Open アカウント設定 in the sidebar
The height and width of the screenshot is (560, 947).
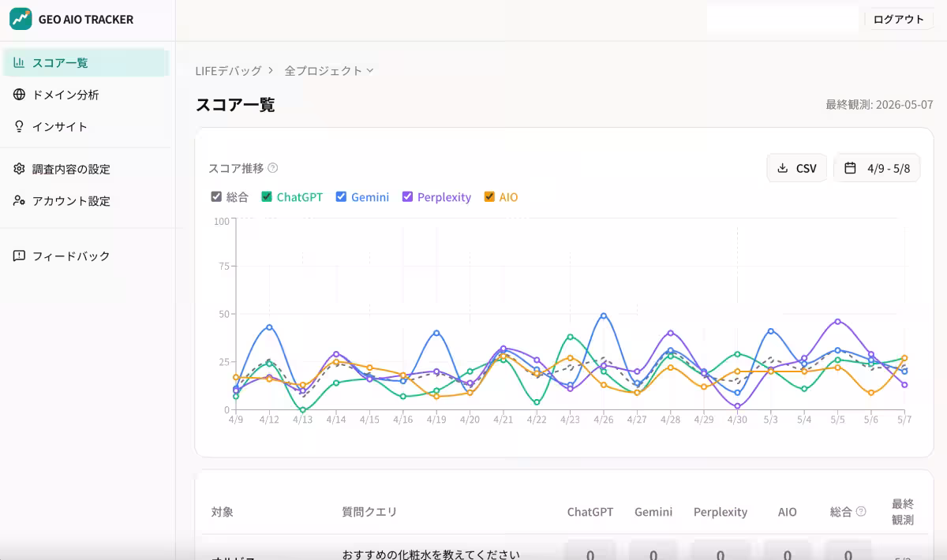pos(85,200)
